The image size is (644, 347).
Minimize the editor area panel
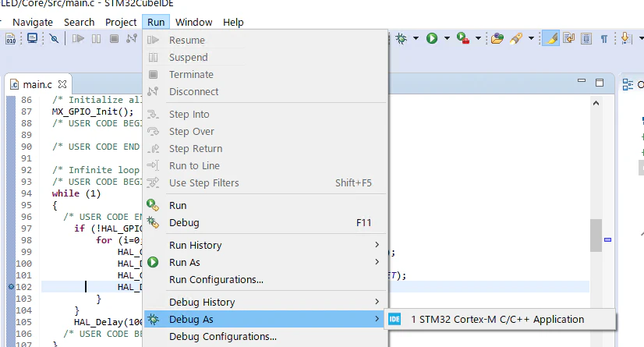click(x=582, y=81)
